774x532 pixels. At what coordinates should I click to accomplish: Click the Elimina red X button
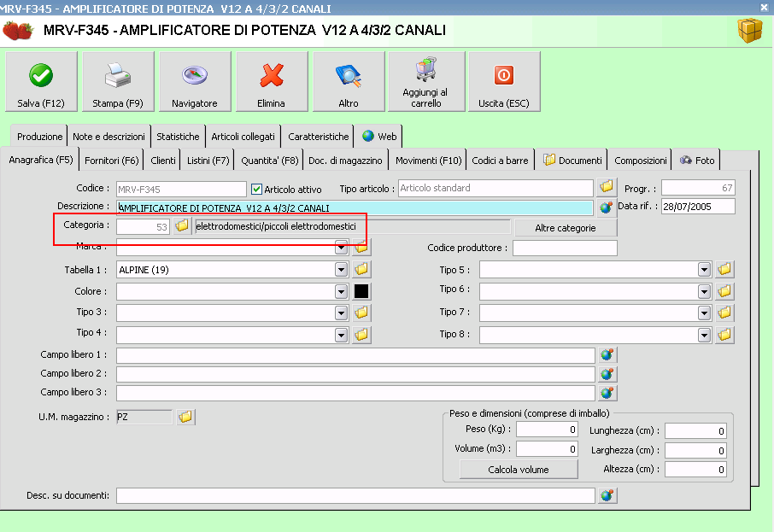(272, 81)
